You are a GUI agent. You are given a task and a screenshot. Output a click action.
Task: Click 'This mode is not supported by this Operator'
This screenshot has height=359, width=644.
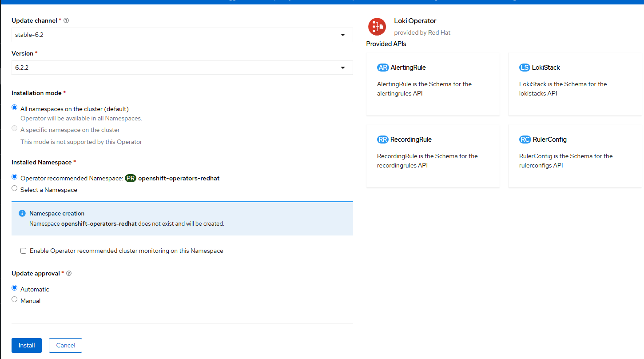[x=81, y=142]
